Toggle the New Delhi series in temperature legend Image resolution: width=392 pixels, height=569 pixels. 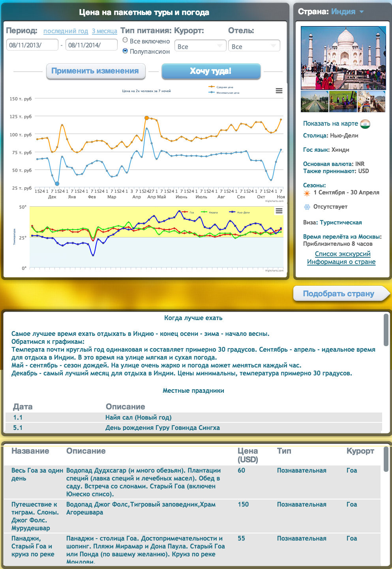(x=239, y=212)
